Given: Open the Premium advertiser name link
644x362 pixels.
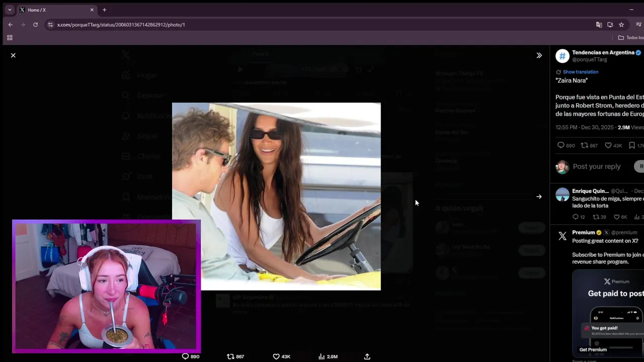Looking at the screenshot, I should pos(584,232).
